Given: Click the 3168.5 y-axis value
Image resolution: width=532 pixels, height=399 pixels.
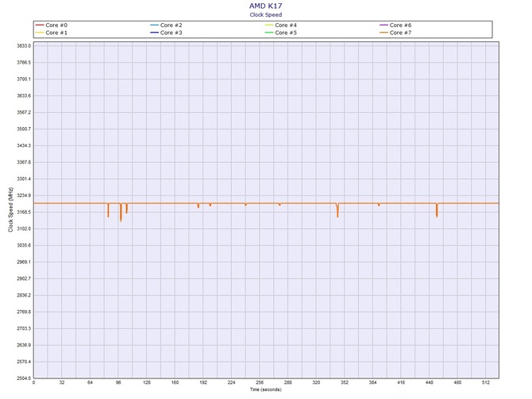Looking at the screenshot, I should coord(24,212).
